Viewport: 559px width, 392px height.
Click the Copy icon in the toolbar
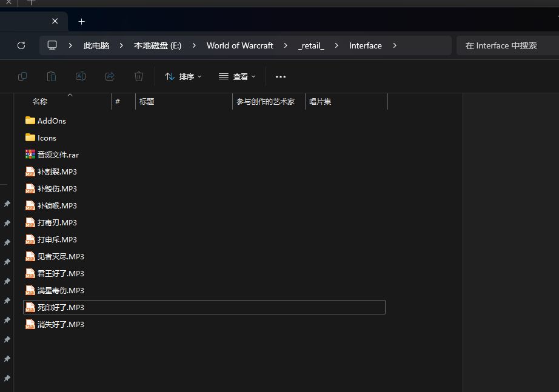coord(22,76)
